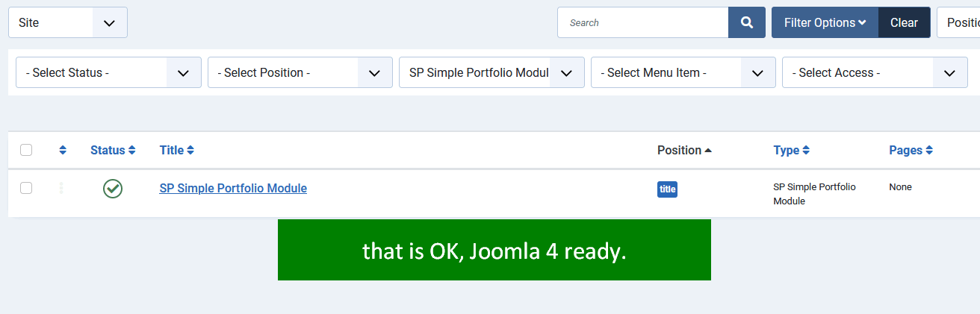Sort the table by Type column
980x314 pixels.
point(792,150)
